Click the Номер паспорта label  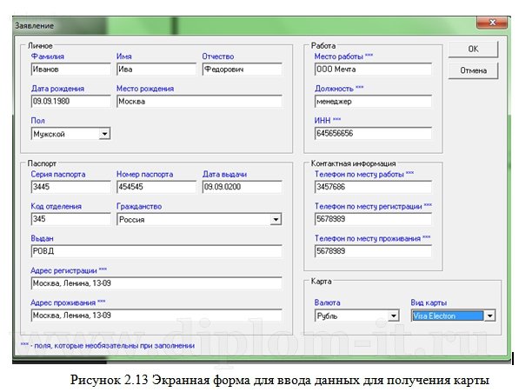tap(145, 175)
